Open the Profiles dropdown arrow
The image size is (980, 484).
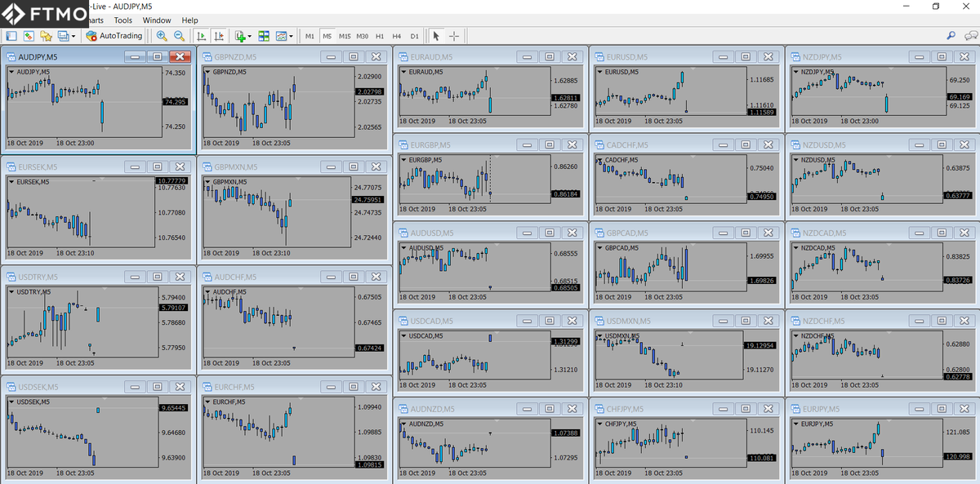(73, 36)
